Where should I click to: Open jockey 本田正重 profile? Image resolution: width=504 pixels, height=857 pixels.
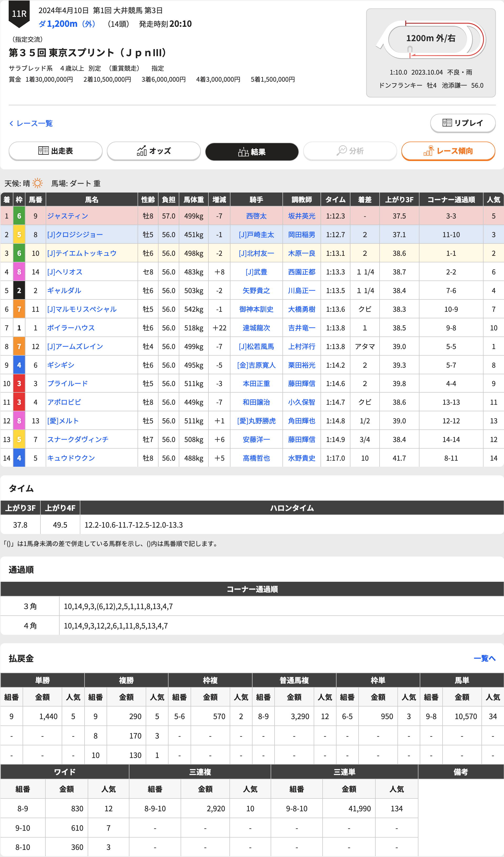(x=256, y=384)
